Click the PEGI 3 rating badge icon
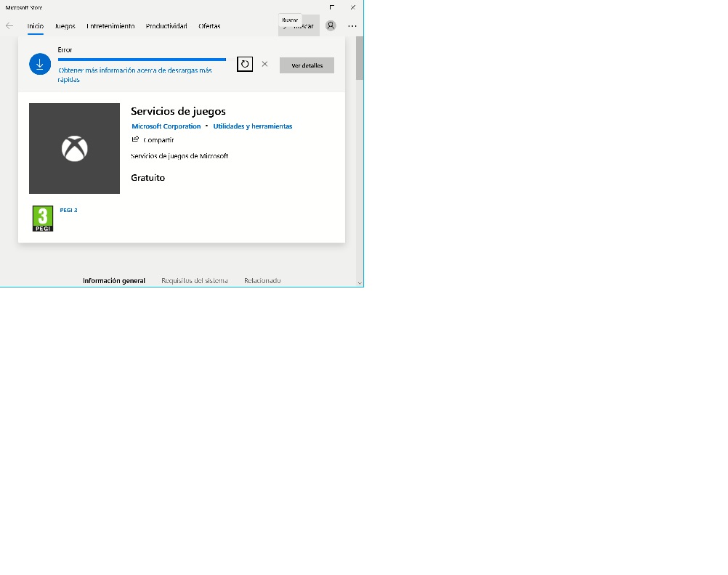The height and width of the screenshot is (575, 728). click(x=43, y=219)
